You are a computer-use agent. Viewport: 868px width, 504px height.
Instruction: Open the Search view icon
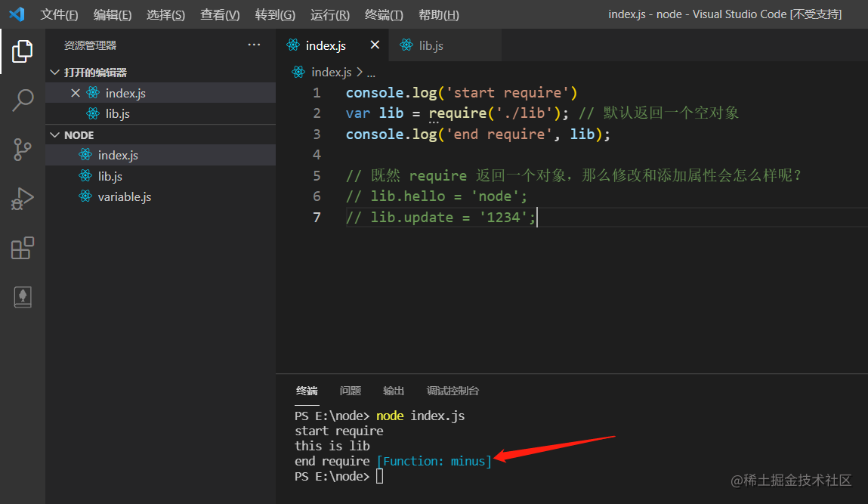click(x=22, y=100)
